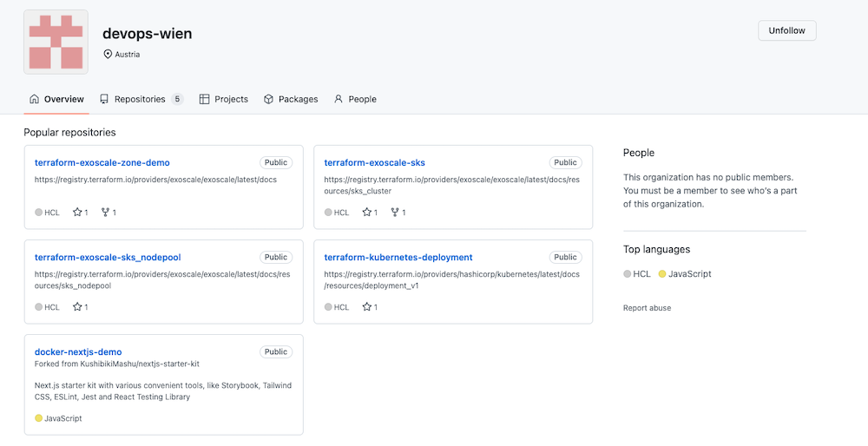Click 'Forked from KushibikiMashu/nextjs-starter-kit' text
Viewport: 868px width, 446px height.
tap(117, 364)
